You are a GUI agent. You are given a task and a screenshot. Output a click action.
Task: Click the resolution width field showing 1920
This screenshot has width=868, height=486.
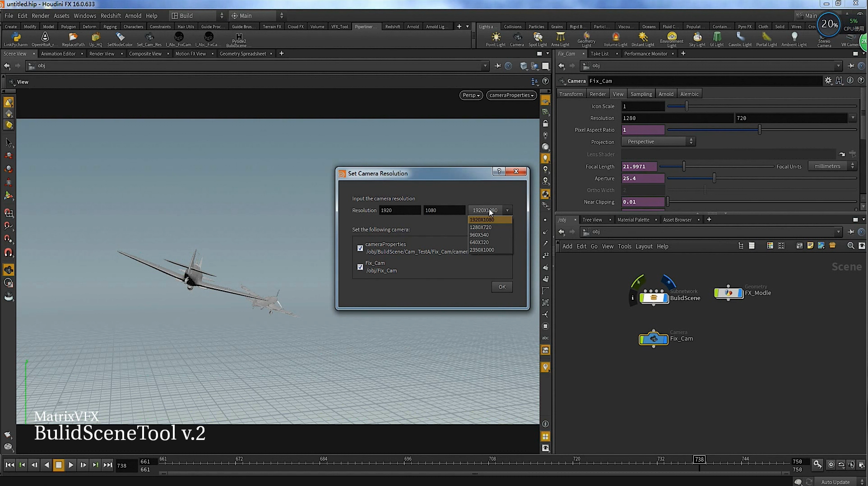(400, 210)
